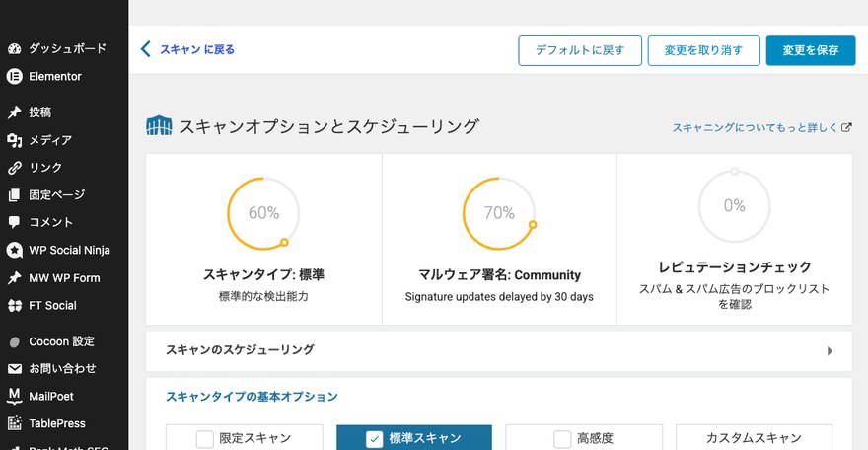
Task: Click the pin icon beside 投稿
Action: 15,112
